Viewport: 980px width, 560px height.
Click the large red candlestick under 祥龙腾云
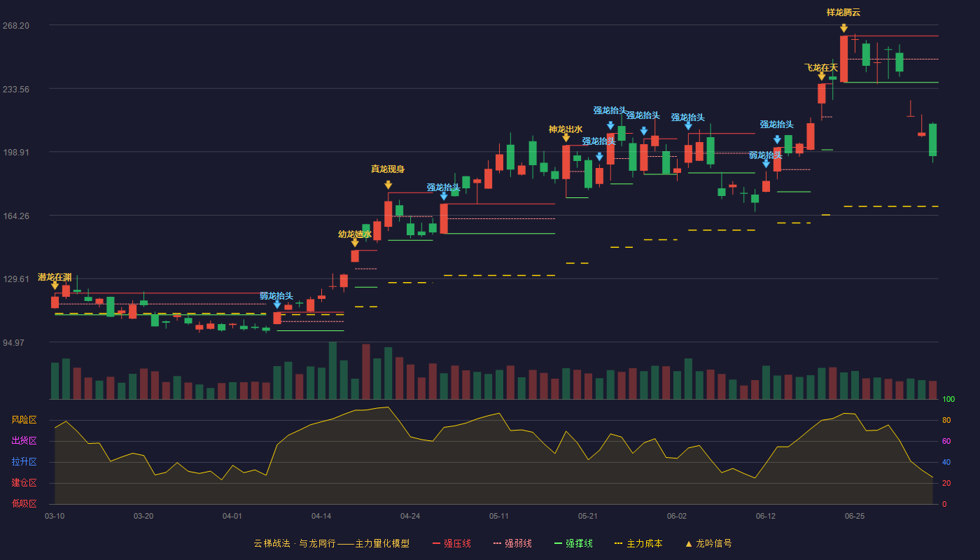coord(843,59)
